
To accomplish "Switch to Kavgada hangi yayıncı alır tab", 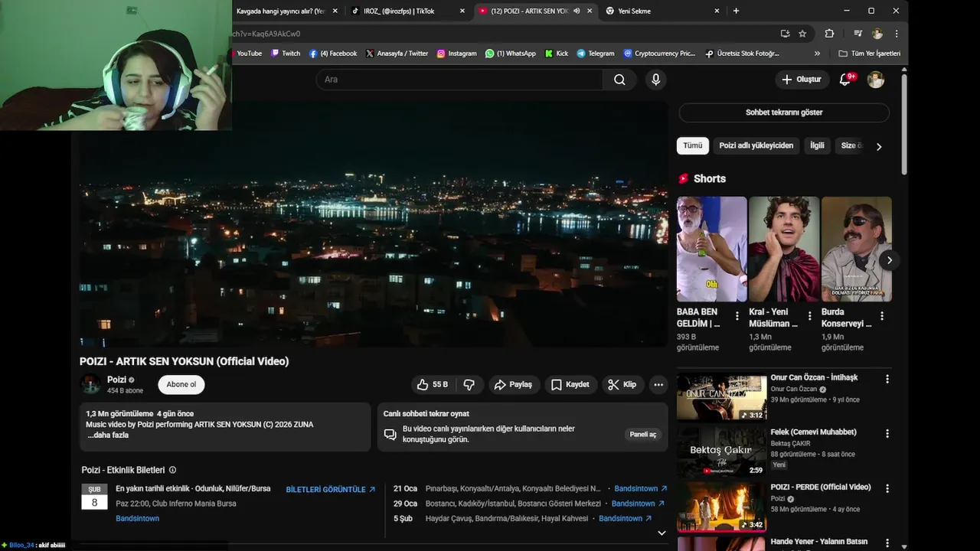I will (x=286, y=11).
